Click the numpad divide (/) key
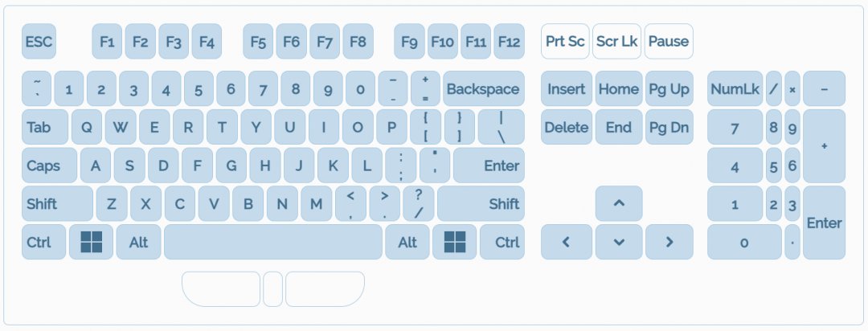 [x=774, y=88]
